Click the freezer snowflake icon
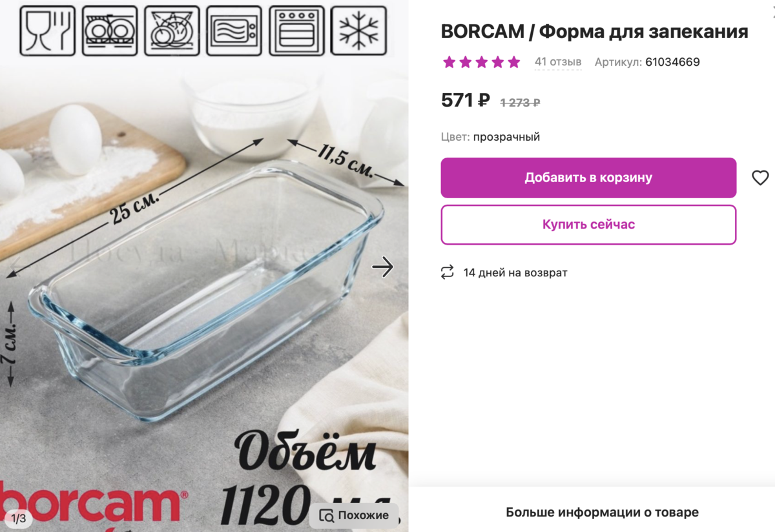 coord(358,30)
